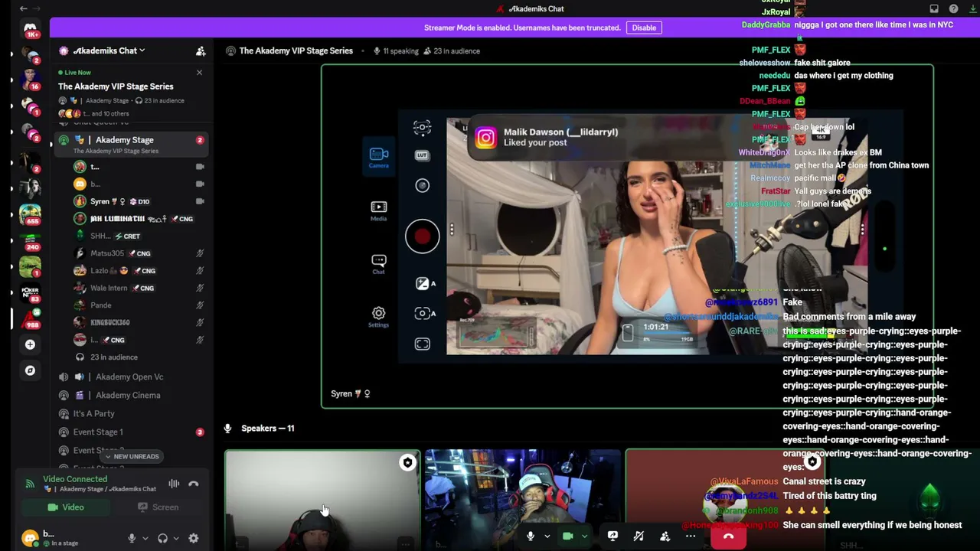Image resolution: width=980 pixels, height=551 pixels.
Task: Open the help icon in the title bar
Action: [x=953, y=8]
